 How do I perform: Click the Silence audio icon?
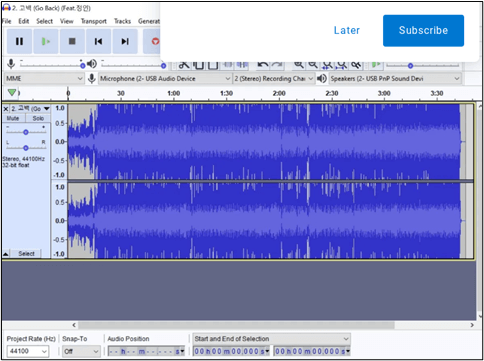click(242, 65)
